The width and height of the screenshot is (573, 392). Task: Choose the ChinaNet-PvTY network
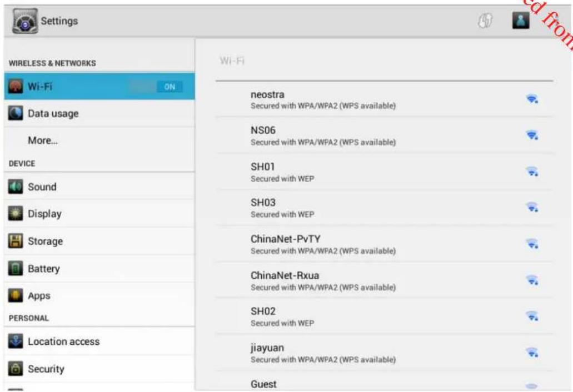pyautogui.click(x=384, y=244)
